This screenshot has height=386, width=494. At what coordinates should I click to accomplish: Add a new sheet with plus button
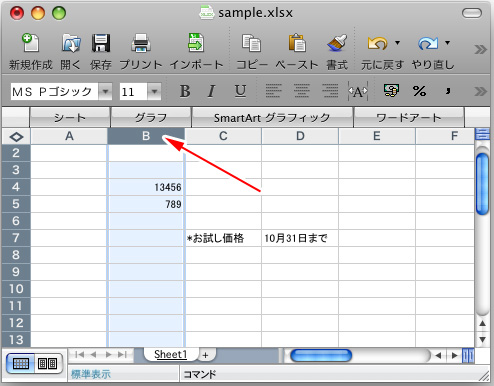coord(205,355)
